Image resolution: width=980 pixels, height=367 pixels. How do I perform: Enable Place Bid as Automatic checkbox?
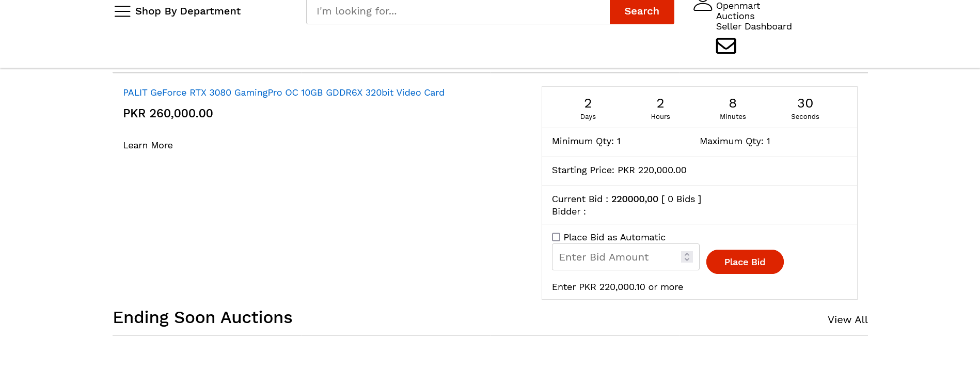(556, 237)
